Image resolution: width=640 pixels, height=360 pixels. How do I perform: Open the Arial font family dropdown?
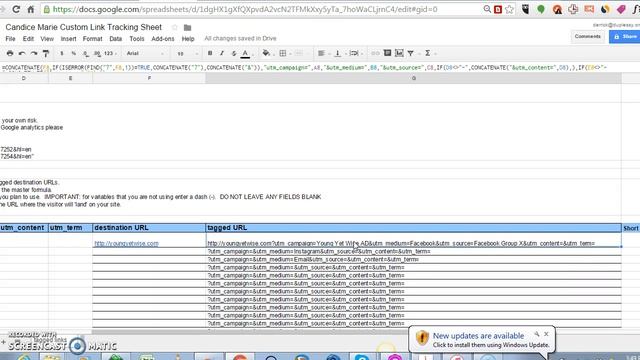click(x=145, y=53)
